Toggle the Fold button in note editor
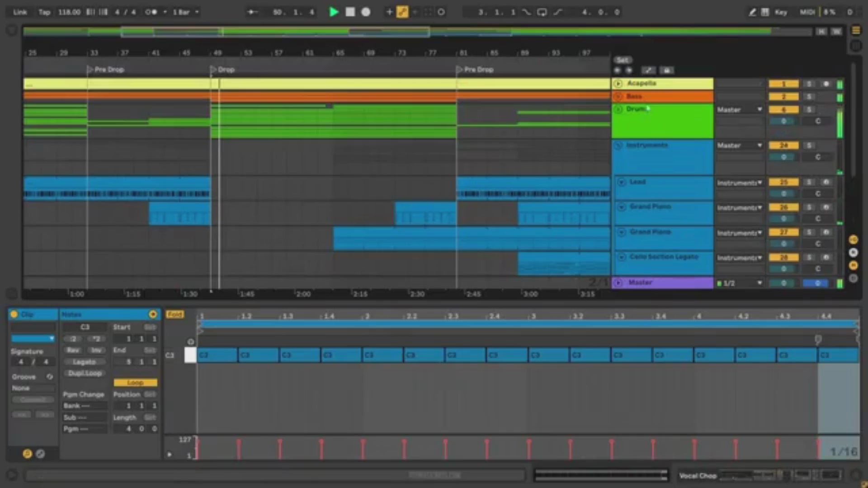This screenshot has height=488, width=868. coord(175,314)
